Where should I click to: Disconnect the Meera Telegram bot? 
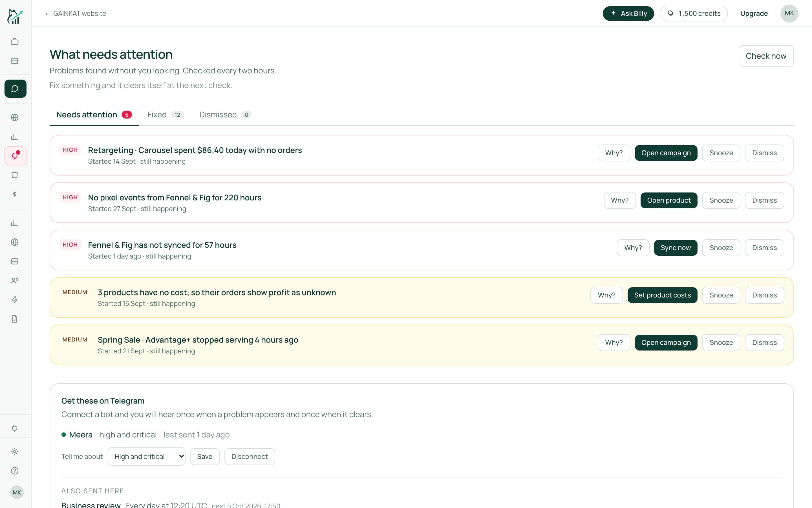coord(250,456)
